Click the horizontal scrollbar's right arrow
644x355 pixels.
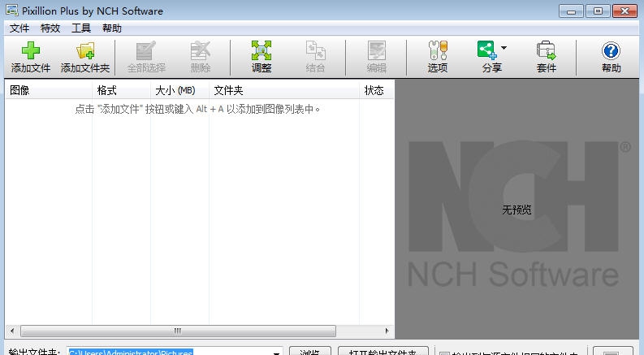387,331
